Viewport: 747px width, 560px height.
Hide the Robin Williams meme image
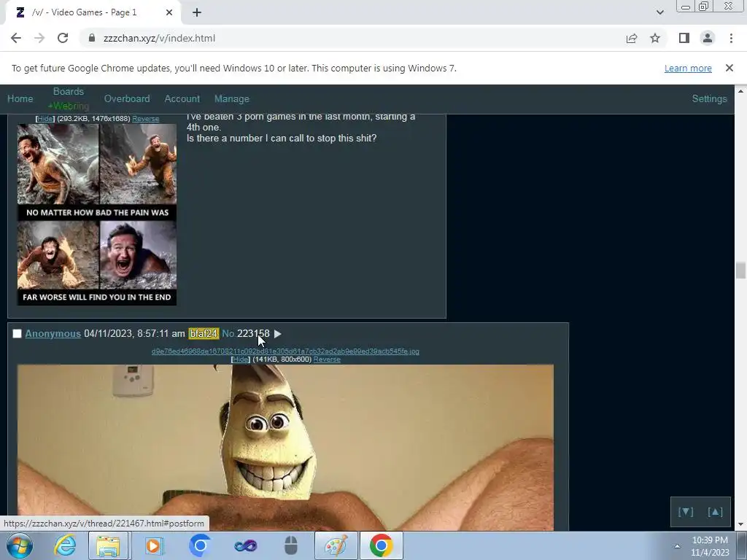coord(45,119)
